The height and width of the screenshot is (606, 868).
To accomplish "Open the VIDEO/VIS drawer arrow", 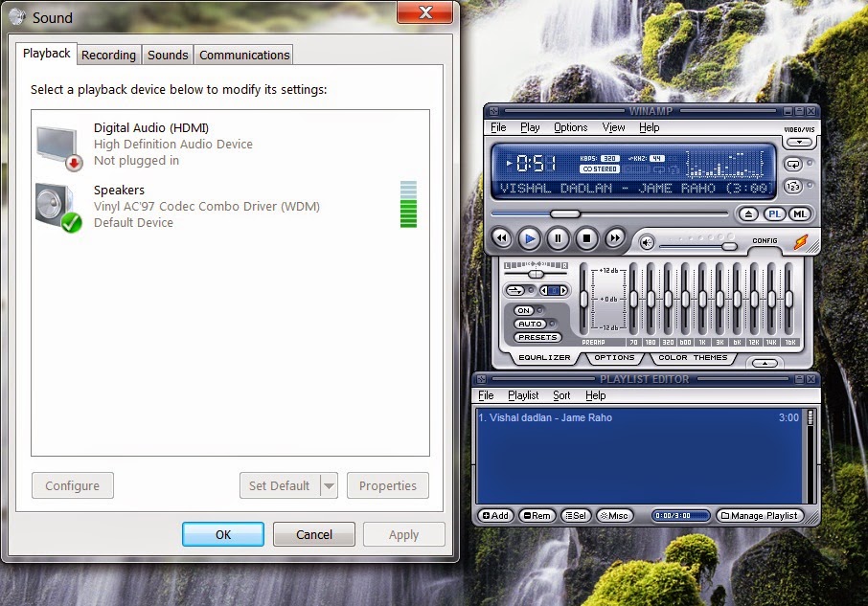I will pos(799,143).
